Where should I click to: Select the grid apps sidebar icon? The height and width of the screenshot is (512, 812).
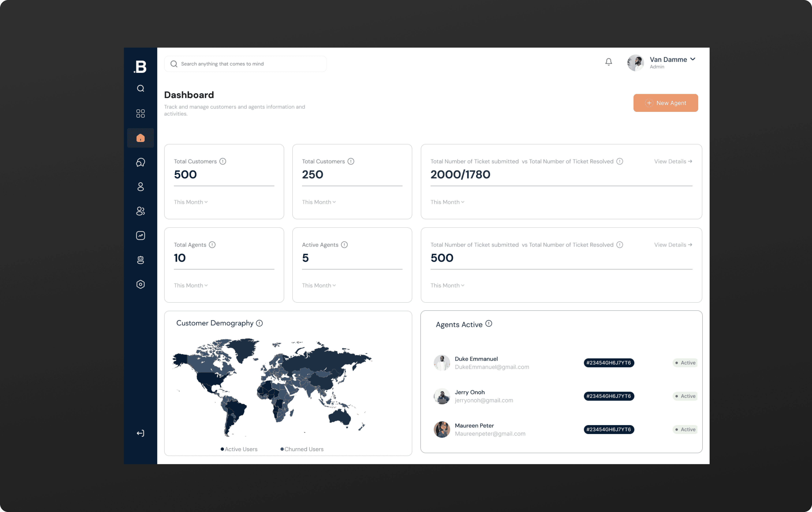click(141, 113)
